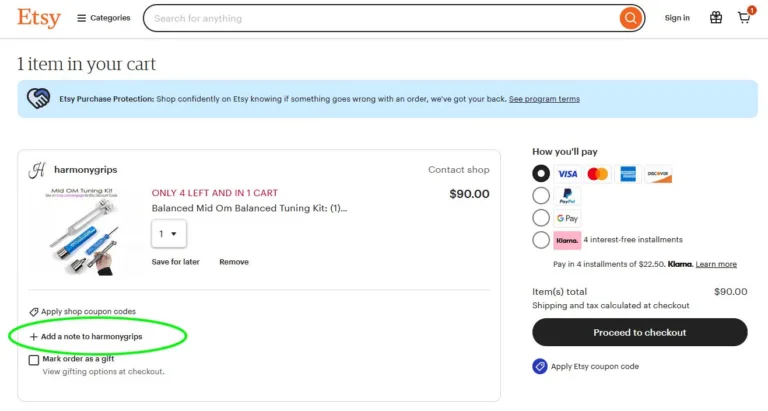768x411 pixels.
Task: Choose Google Pay payment option
Action: [x=541, y=218]
